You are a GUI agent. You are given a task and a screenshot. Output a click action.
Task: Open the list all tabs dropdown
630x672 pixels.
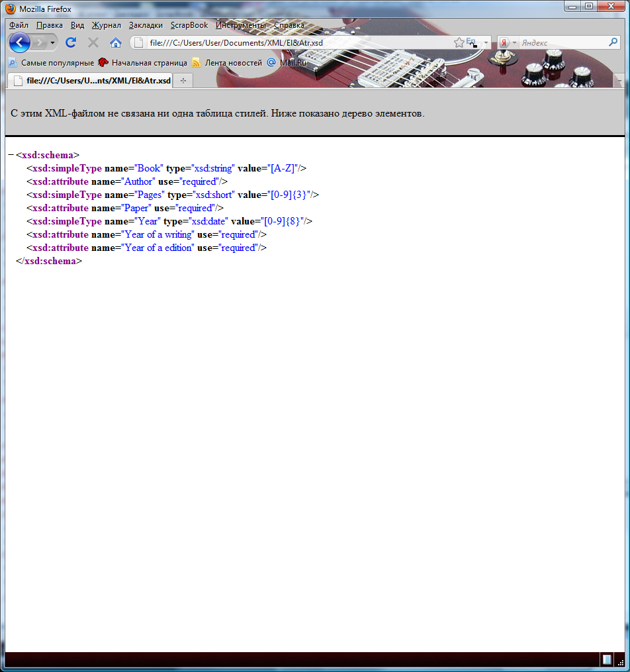click(x=619, y=81)
